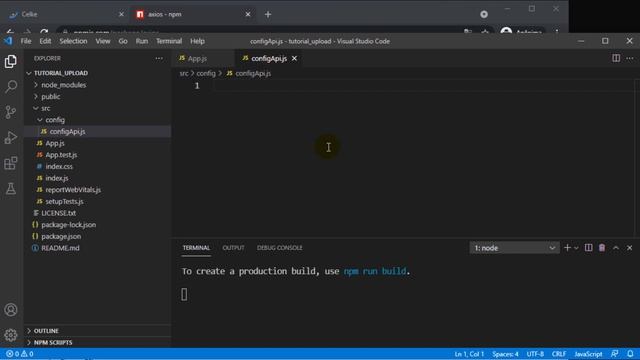The image size is (640, 360).
Task: Click the VS Code logo icon
Action: point(8,41)
